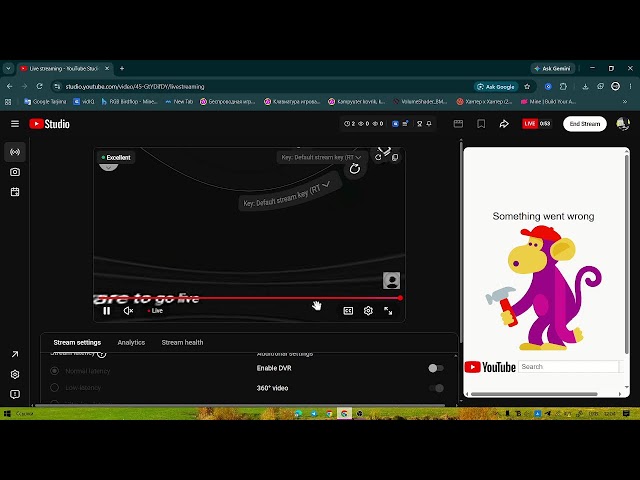The width and height of the screenshot is (640, 480).
Task: Click the Stream latency help icon
Action: [102, 354]
